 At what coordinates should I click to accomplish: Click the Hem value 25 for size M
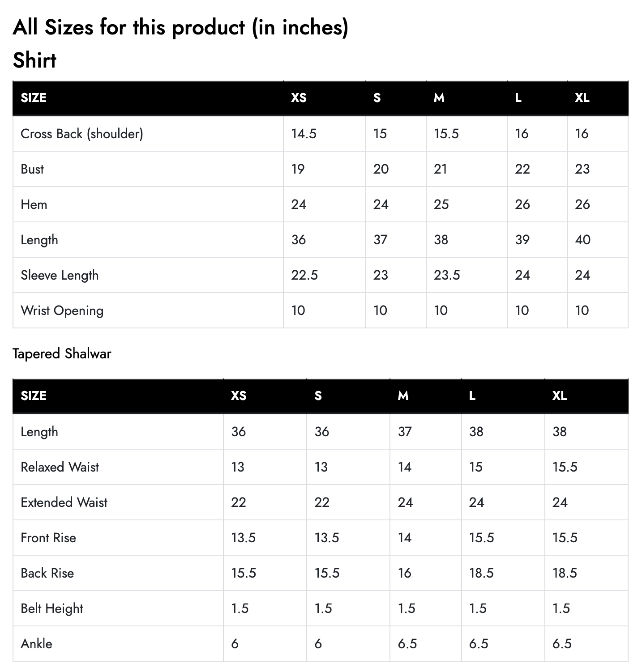click(441, 204)
